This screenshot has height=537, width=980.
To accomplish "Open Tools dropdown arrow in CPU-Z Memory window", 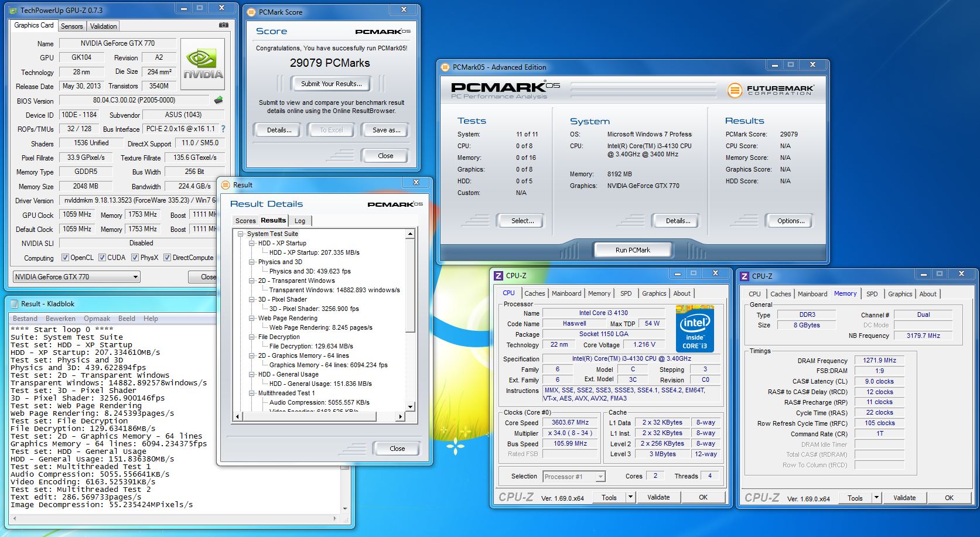I will [x=876, y=498].
